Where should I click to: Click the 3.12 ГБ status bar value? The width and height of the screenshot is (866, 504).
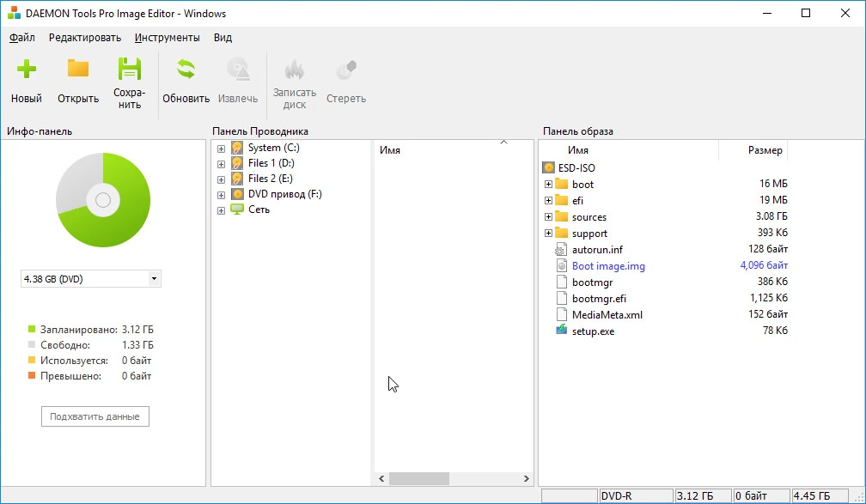[x=703, y=495]
